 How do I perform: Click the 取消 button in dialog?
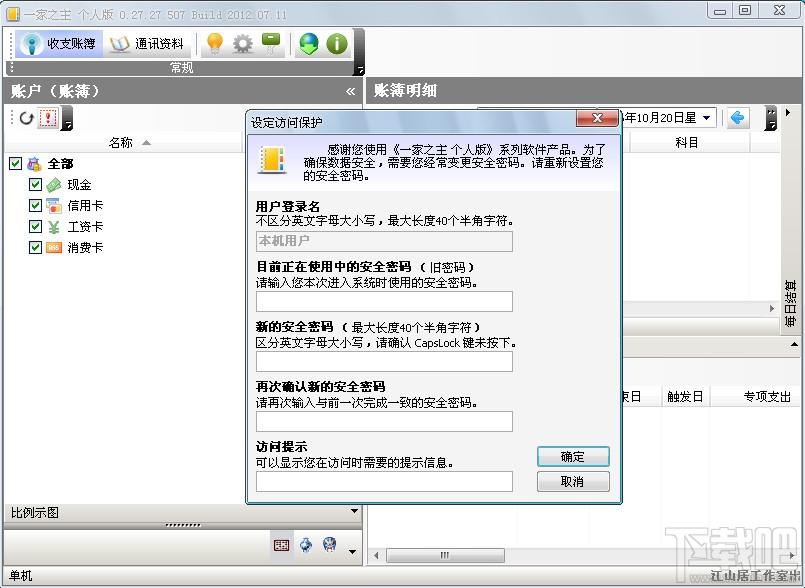(573, 482)
